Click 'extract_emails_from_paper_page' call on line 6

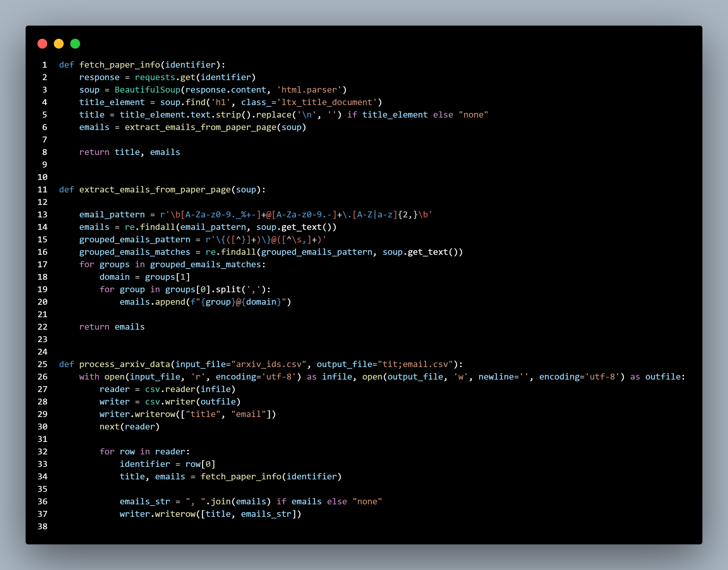point(201,127)
